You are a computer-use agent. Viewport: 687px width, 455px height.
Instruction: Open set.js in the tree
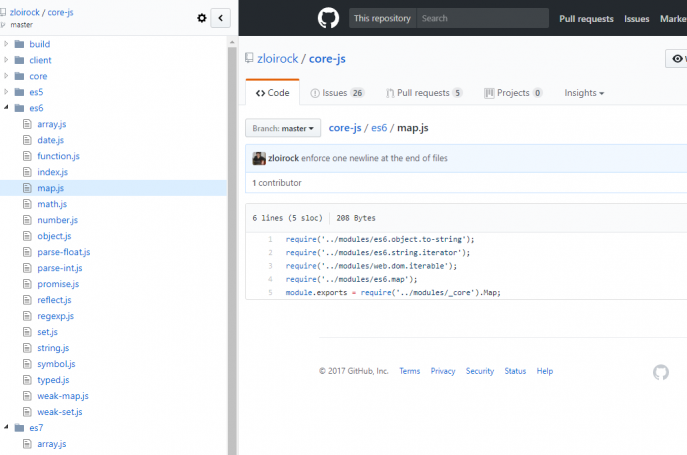coord(47,332)
